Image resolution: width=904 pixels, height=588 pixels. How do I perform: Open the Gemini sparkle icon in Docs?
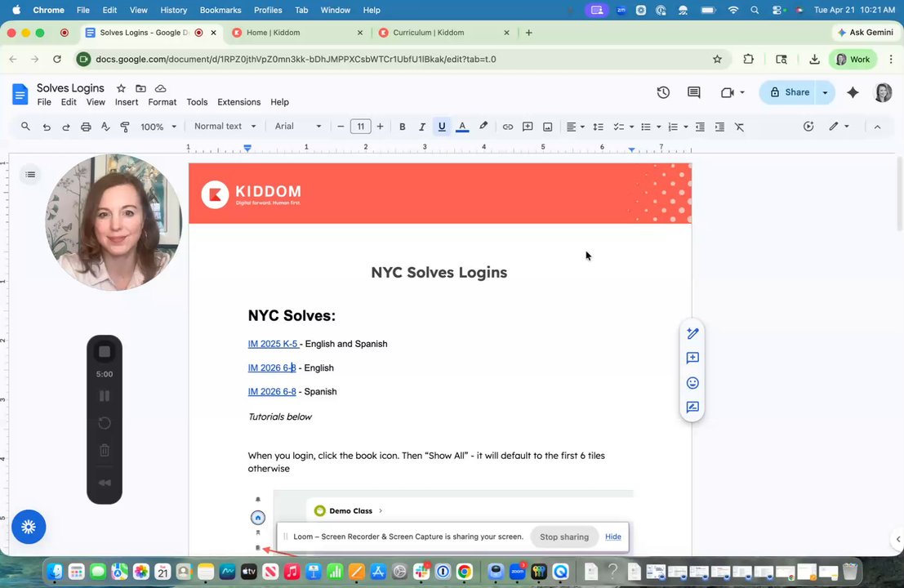pos(853,92)
